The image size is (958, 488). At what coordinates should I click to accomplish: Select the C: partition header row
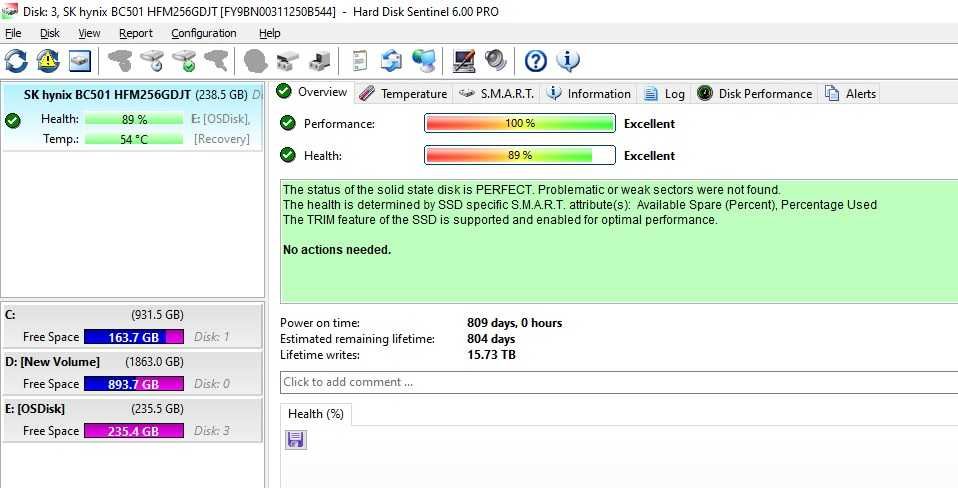click(x=132, y=315)
